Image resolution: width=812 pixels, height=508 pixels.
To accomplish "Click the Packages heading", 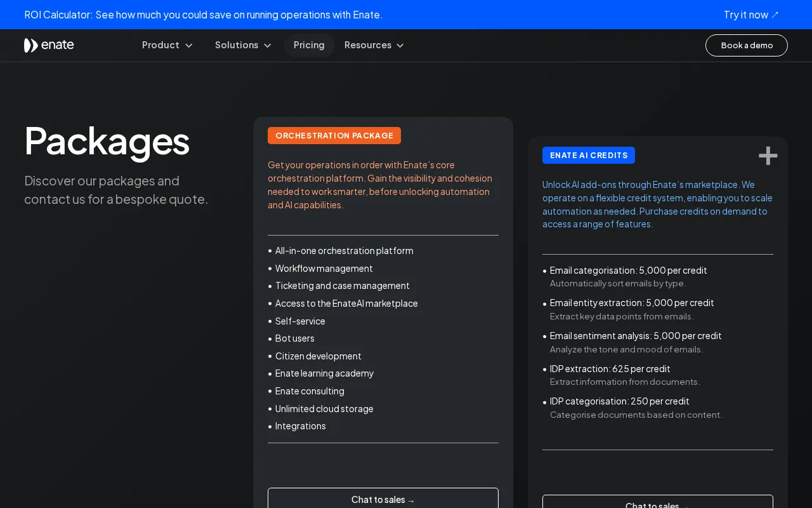I will (x=107, y=140).
